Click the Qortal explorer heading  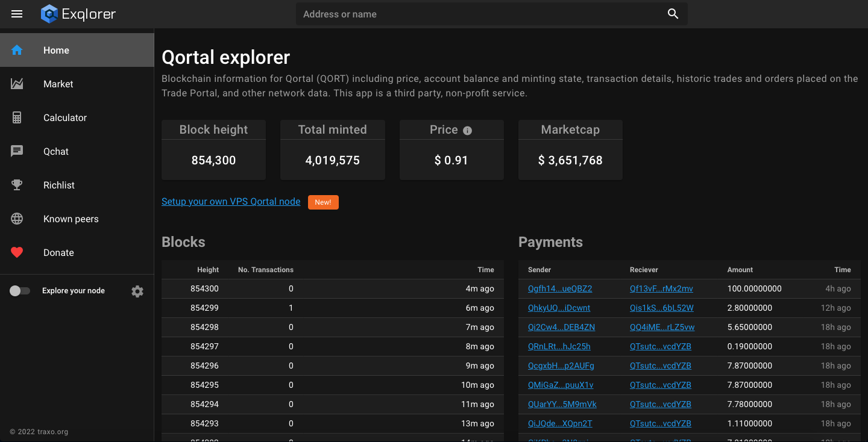226,57
